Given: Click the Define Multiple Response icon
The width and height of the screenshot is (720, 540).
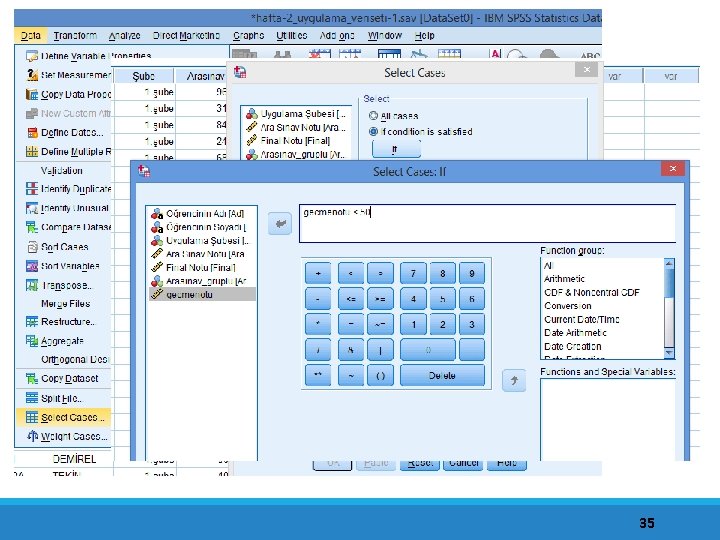Looking at the screenshot, I should (32, 152).
